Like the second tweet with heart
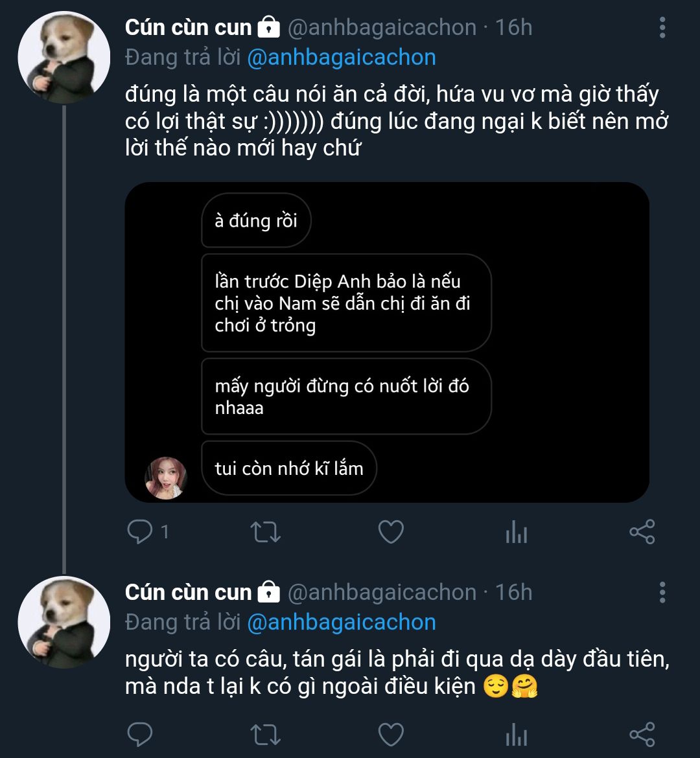Viewport: 700px width, 758px height. pyautogui.click(x=391, y=735)
